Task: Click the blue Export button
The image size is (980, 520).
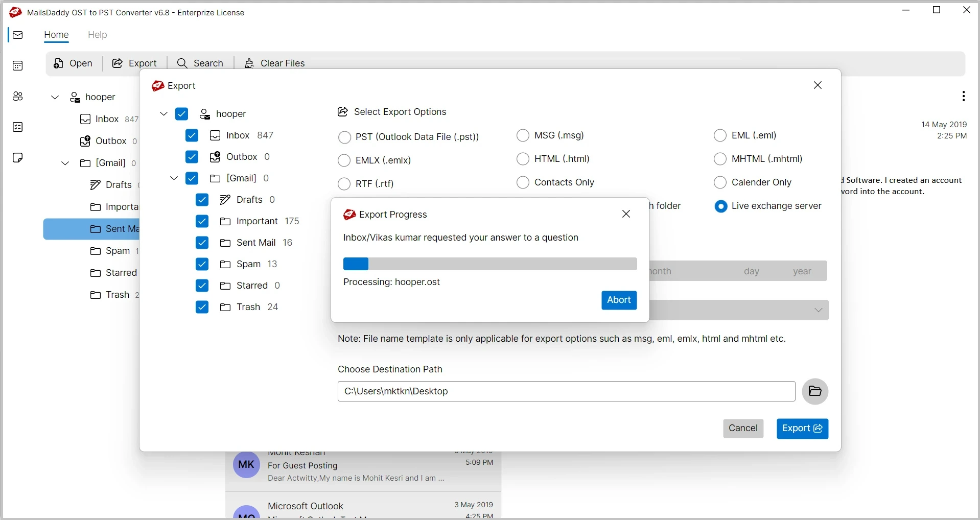Action: pyautogui.click(x=802, y=429)
